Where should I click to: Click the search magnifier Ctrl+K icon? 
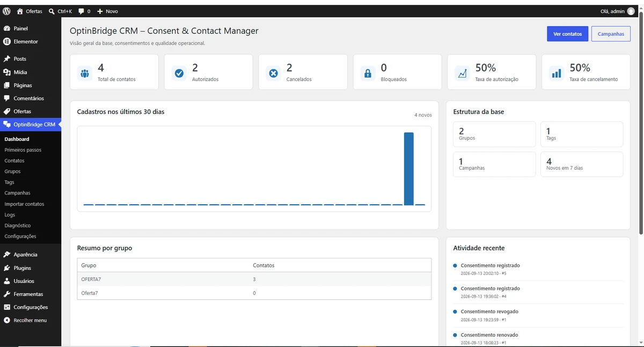coord(52,11)
